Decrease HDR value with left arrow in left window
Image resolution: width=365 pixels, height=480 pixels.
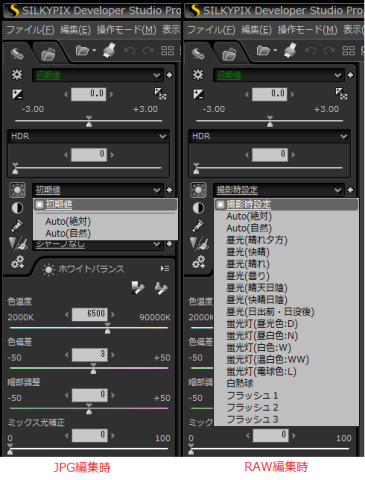pyautogui.click(x=66, y=155)
